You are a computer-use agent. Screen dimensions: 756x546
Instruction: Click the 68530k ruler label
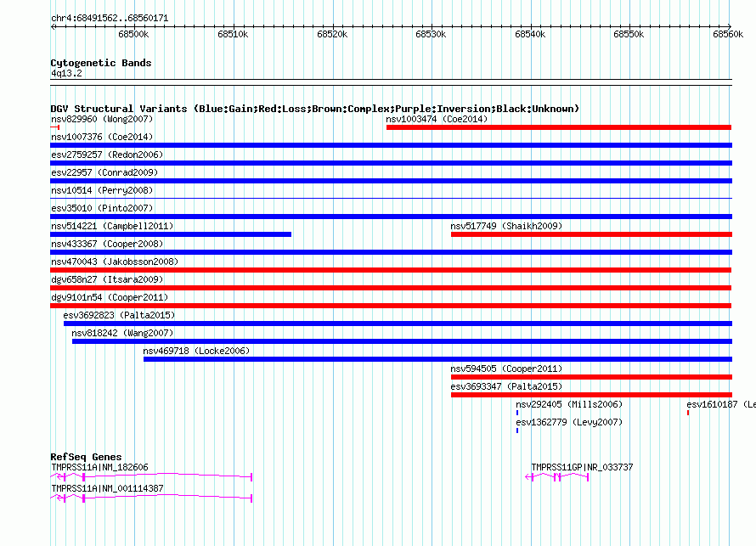tap(431, 34)
